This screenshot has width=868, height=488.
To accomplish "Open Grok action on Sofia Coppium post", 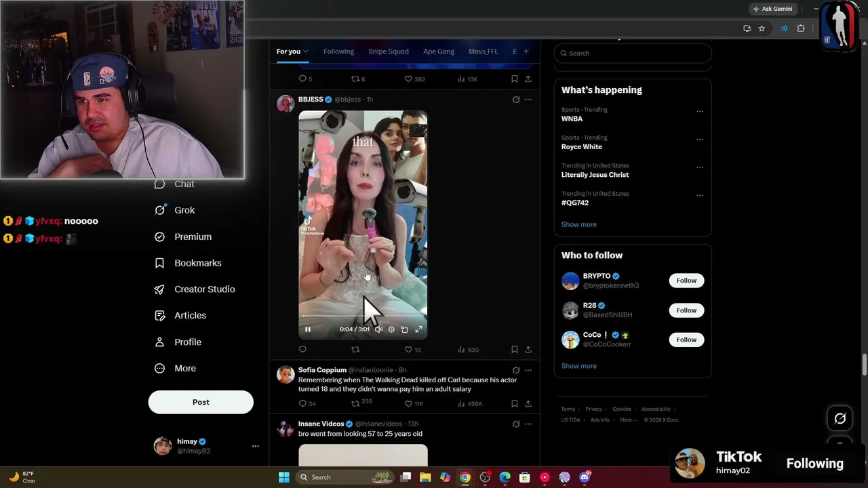I will pos(516,370).
